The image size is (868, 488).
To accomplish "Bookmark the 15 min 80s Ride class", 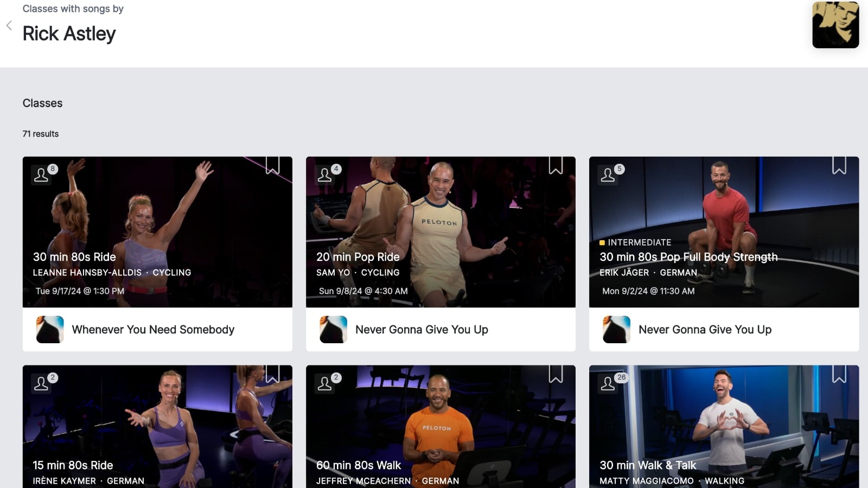I will click(x=272, y=374).
